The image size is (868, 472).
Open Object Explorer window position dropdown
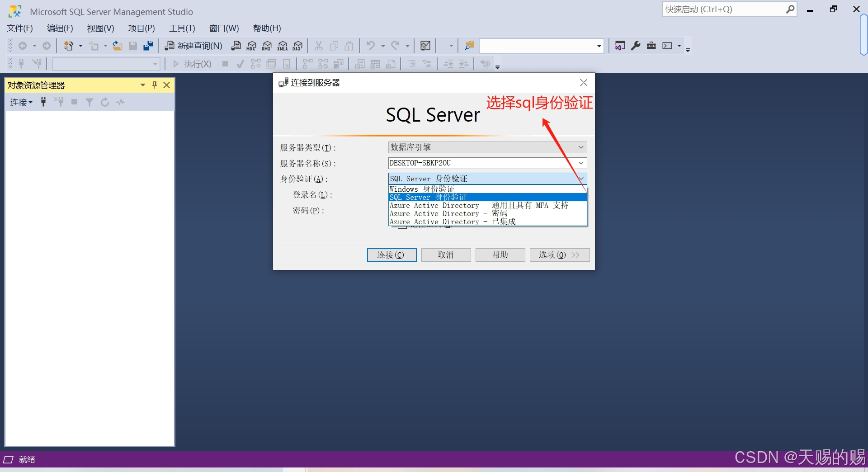[143, 85]
